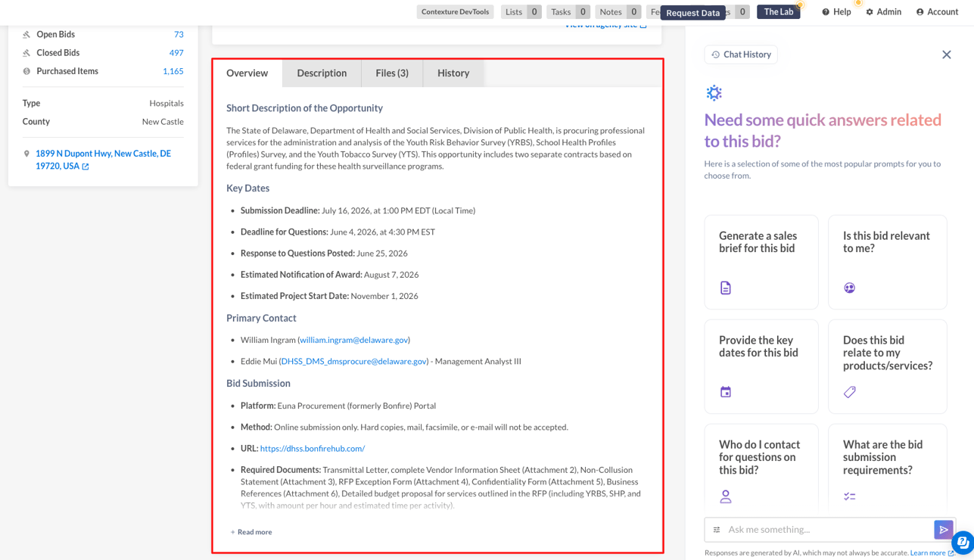Open Contexture DevTools

pyautogui.click(x=455, y=12)
